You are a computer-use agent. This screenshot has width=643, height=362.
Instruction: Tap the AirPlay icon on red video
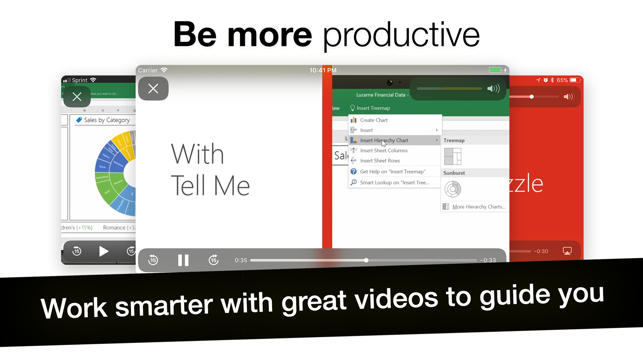pyautogui.click(x=567, y=251)
